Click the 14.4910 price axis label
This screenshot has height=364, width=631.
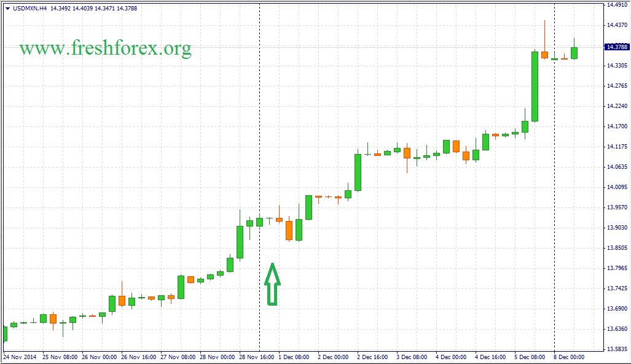pos(616,5)
